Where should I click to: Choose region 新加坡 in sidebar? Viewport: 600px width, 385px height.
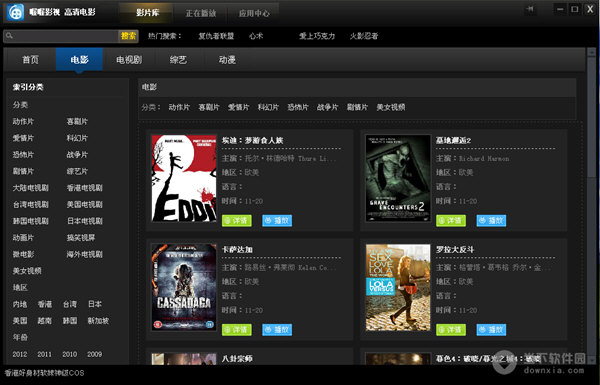click(x=98, y=321)
